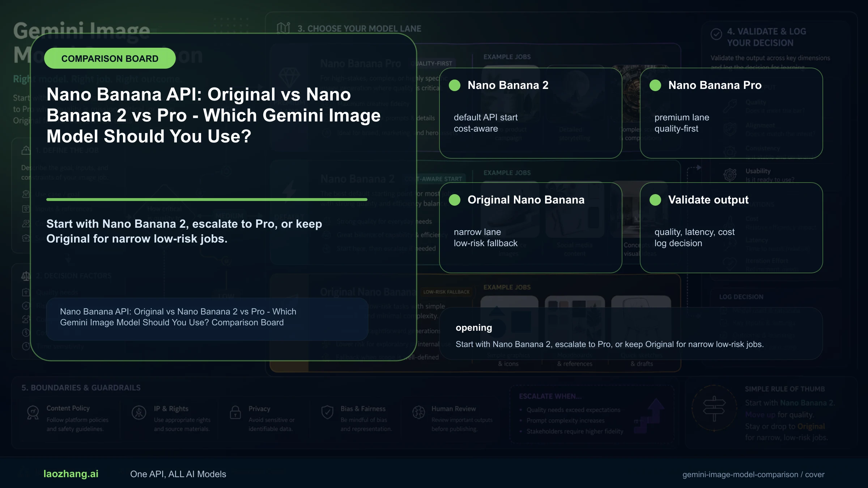Click 'low-risk fallback' text in Original Nano Banana card

[x=486, y=243]
